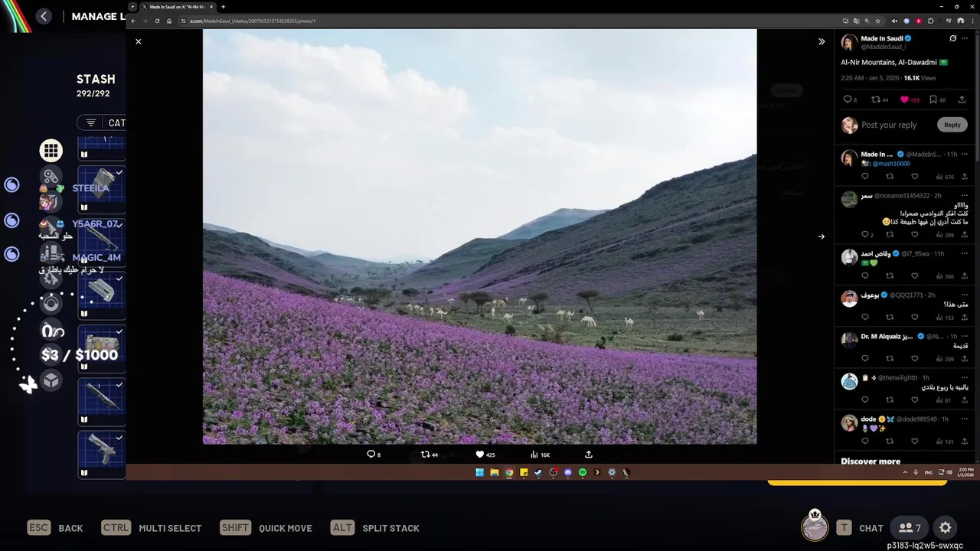This screenshot has height=551, width=980.
Task: Open more options for Made In Saudi tweet
Action: 965,38
